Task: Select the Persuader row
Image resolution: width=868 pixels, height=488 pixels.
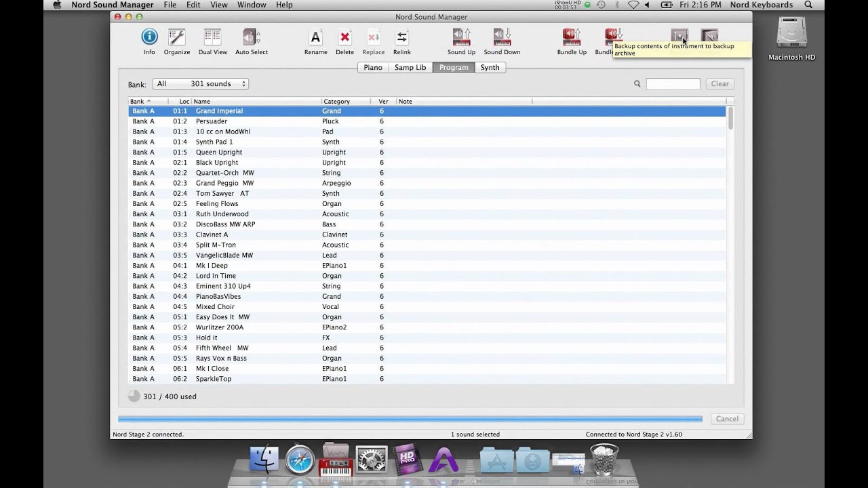Action: (427, 121)
